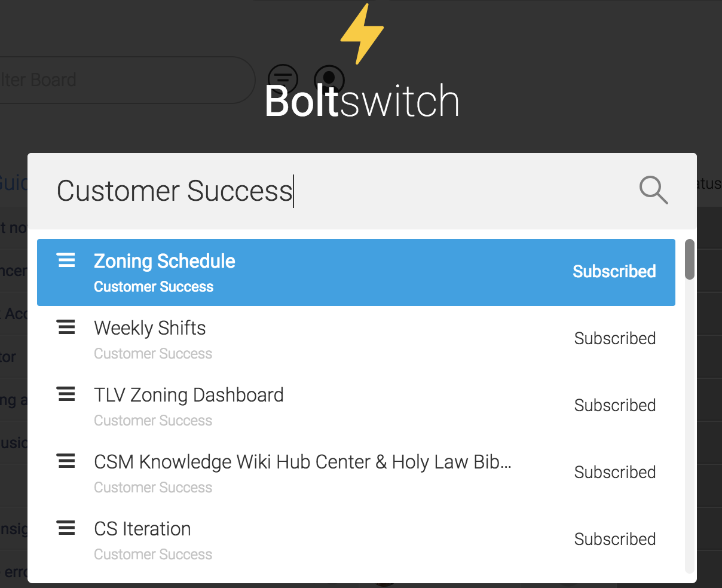Image resolution: width=722 pixels, height=588 pixels.
Task: Click the board icon beside CS Iteration
Action: (x=66, y=528)
